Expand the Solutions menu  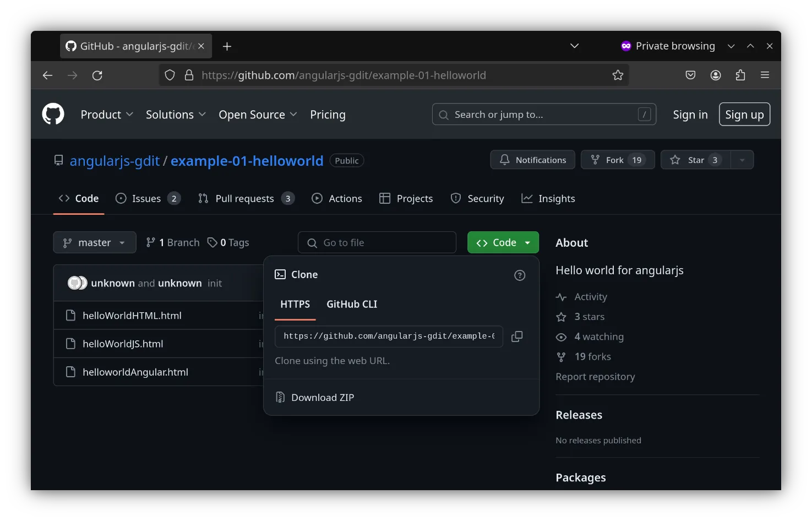176,115
